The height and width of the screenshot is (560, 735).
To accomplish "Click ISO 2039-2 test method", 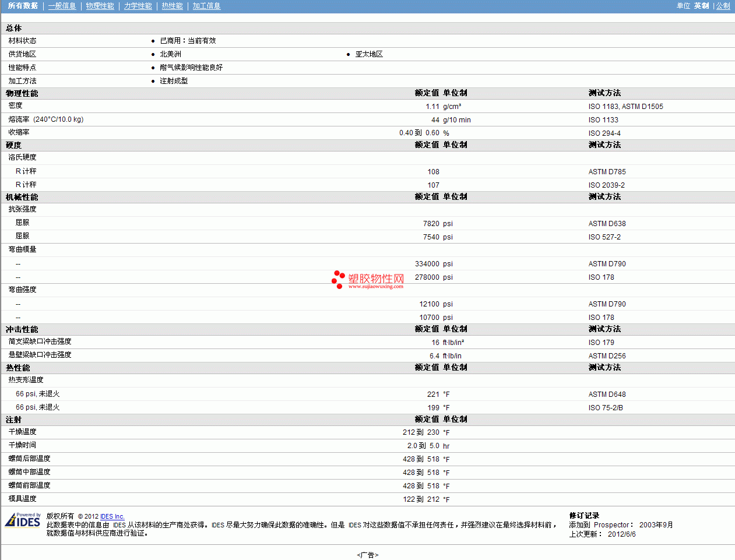I will click(606, 185).
